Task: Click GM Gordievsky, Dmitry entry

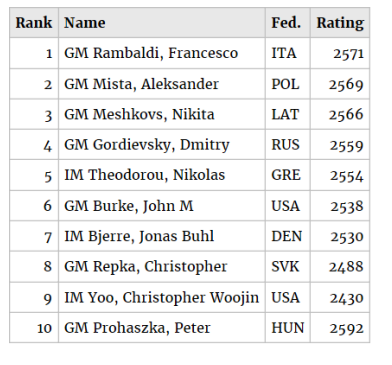Action: pos(162,145)
